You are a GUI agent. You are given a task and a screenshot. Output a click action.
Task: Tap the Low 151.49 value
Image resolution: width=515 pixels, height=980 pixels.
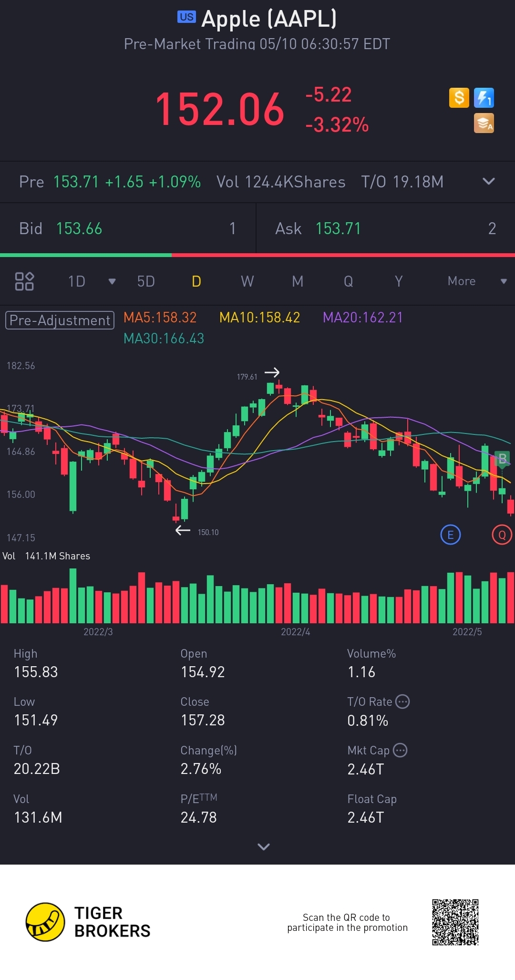pos(36,720)
